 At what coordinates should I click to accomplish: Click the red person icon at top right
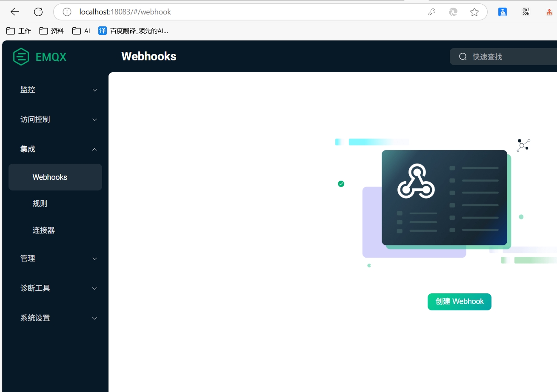(x=549, y=12)
